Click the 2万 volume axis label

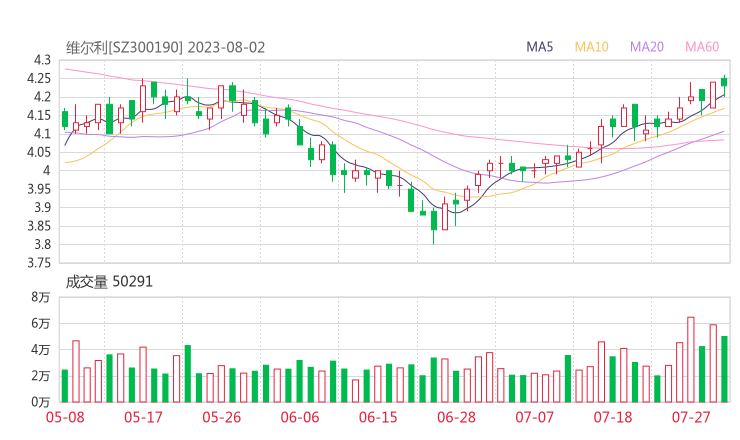[x=41, y=376]
